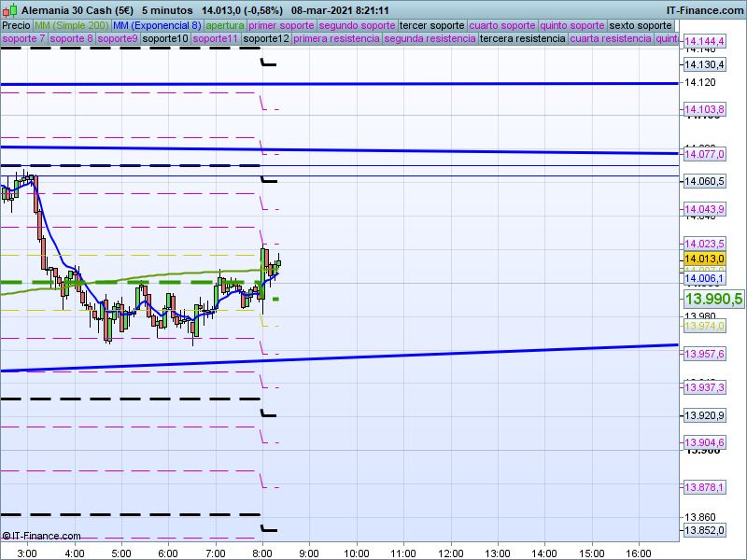Click the candlestick chart icon beside the title
The height and width of the screenshot is (560, 747).
(9, 9)
